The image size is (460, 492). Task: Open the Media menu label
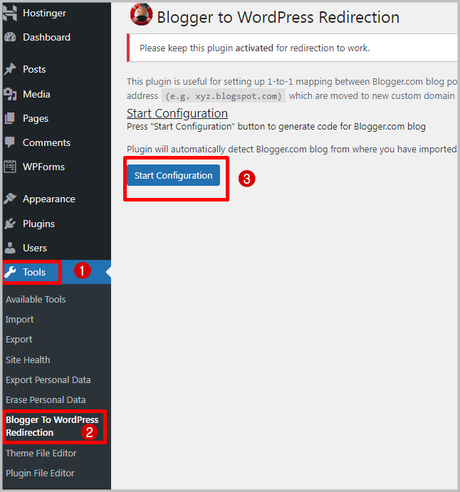coord(36,94)
